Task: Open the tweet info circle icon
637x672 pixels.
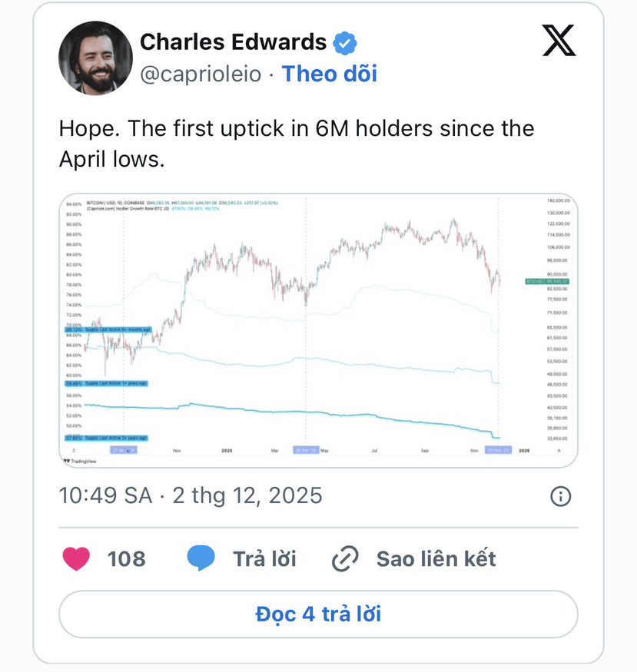Action: [560, 496]
